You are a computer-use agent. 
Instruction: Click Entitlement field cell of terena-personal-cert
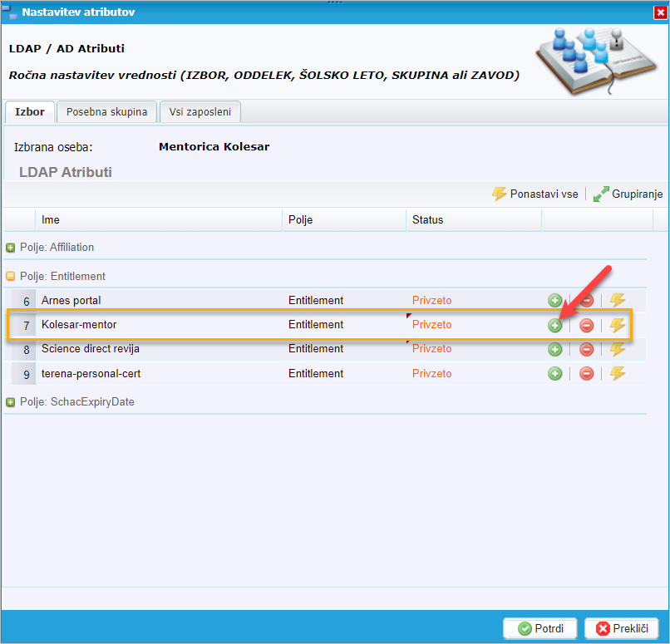point(316,374)
